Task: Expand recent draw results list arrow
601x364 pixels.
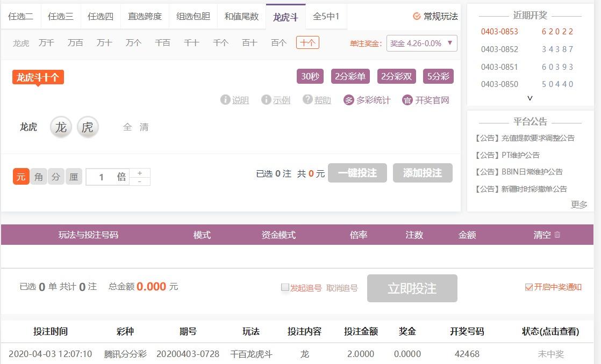Action: (530, 98)
